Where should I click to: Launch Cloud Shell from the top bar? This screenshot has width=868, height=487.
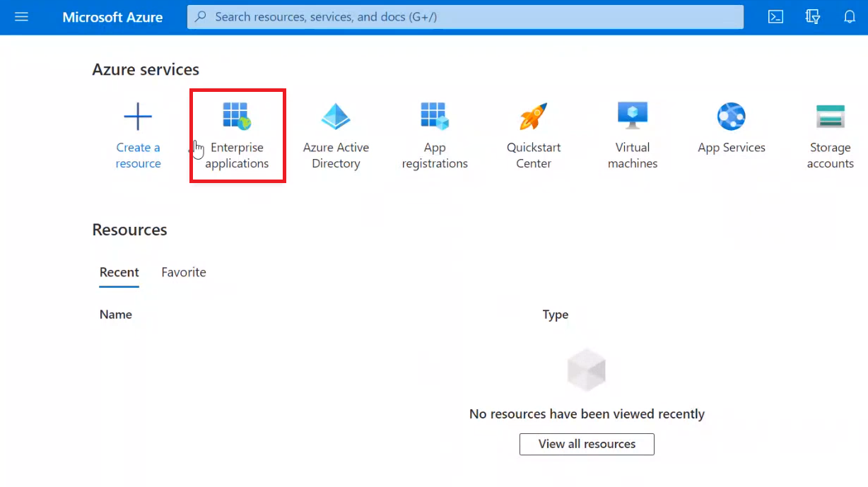point(775,17)
